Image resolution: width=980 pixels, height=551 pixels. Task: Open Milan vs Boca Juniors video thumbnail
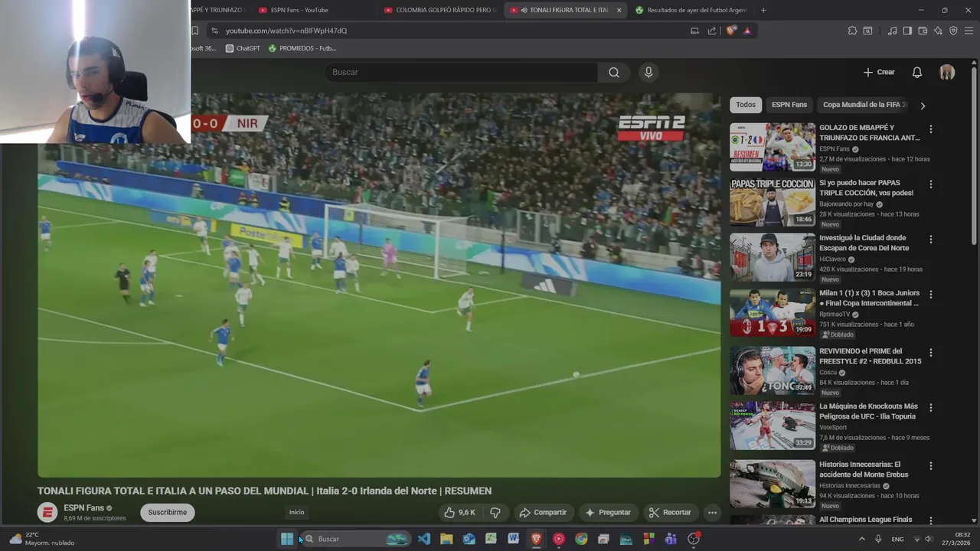tap(772, 312)
